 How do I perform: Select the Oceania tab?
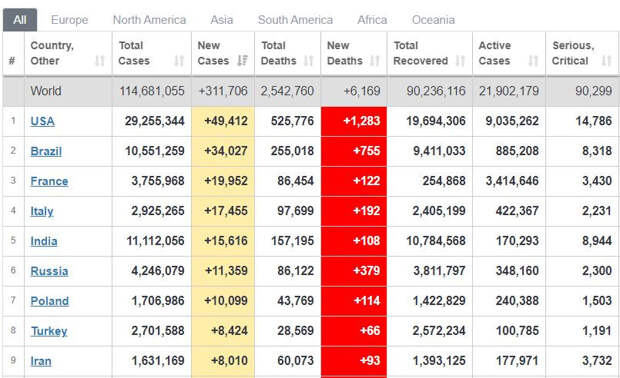pyautogui.click(x=433, y=20)
